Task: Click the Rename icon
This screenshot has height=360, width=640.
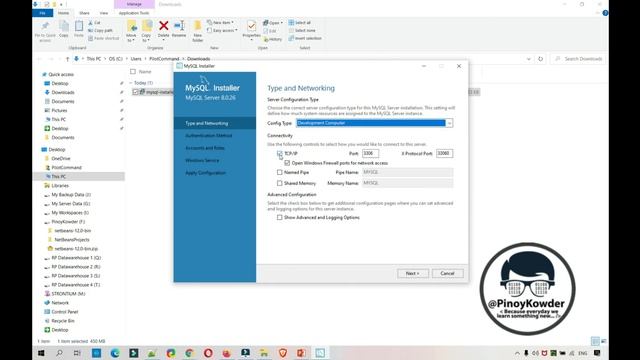Action: pyautogui.click(x=179, y=26)
